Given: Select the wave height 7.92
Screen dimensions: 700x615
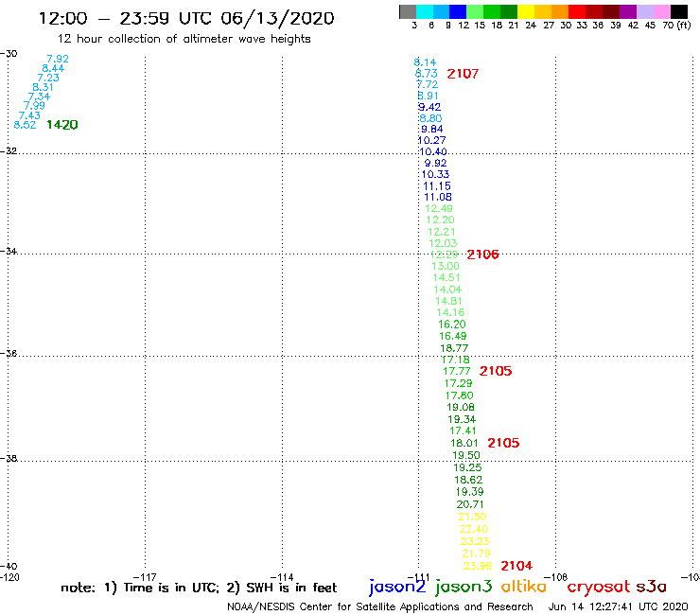Looking at the screenshot, I should pos(58,59).
